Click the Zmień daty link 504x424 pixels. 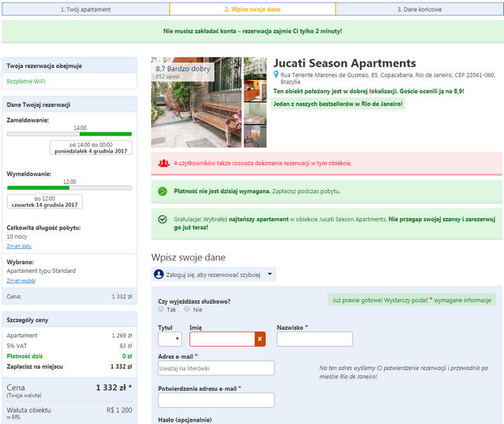[19, 246]
